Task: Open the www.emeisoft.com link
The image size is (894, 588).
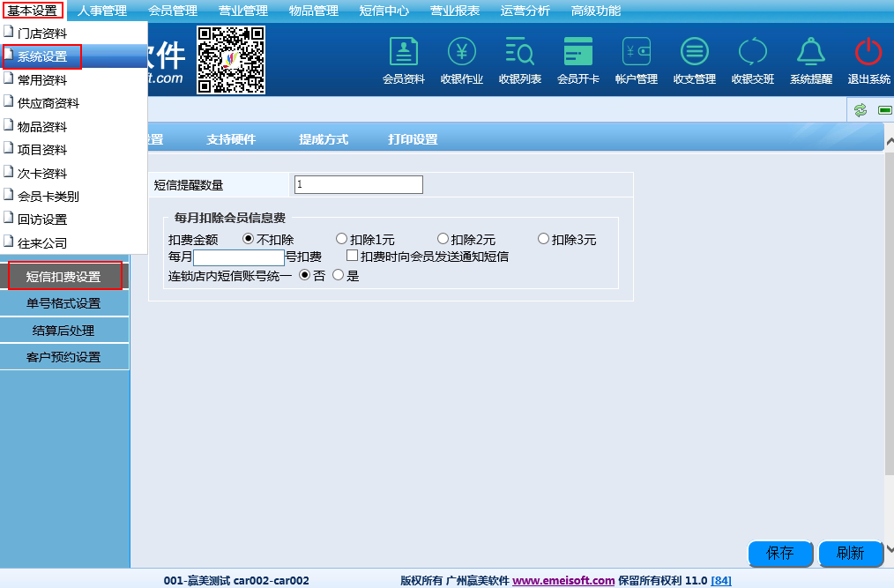Action: click(x=563, y=581)
